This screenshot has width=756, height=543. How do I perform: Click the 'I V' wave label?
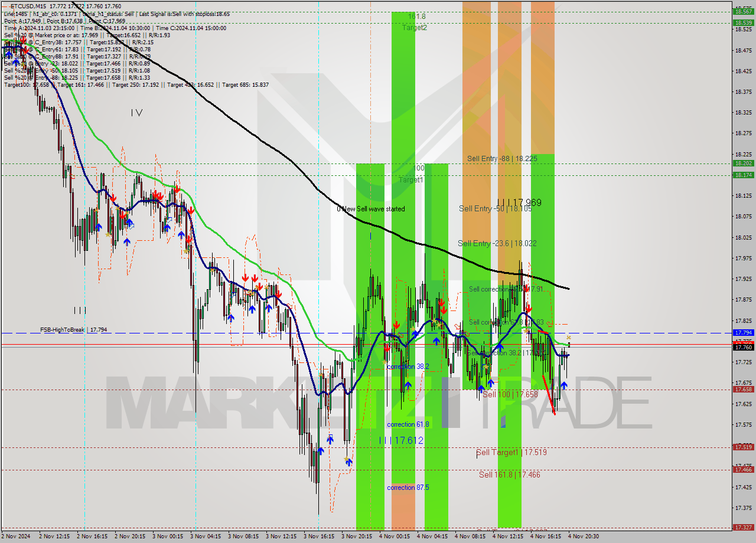click(x=136, y=112)
